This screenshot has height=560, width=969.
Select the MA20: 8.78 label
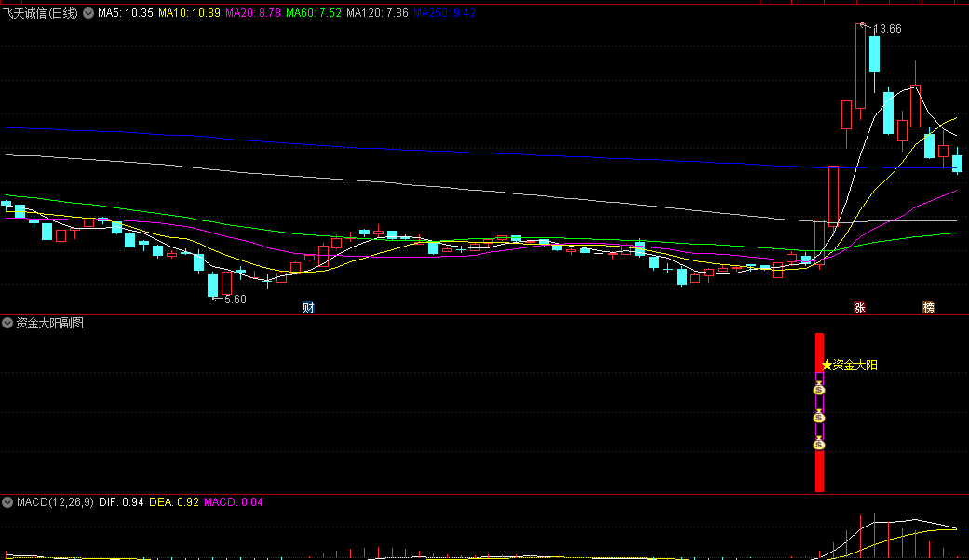[x=253, y=13]
